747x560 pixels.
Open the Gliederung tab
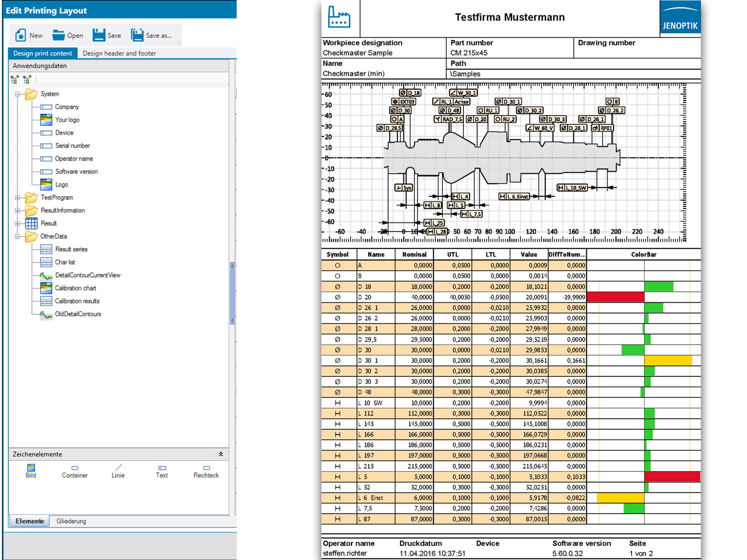[x=71, y=521]
